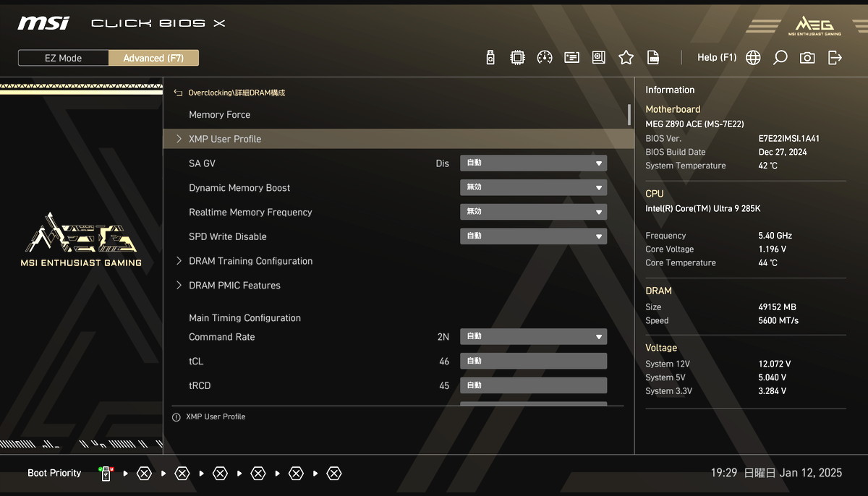Click DRAM size 49152 MB

[x=777, y=307]
